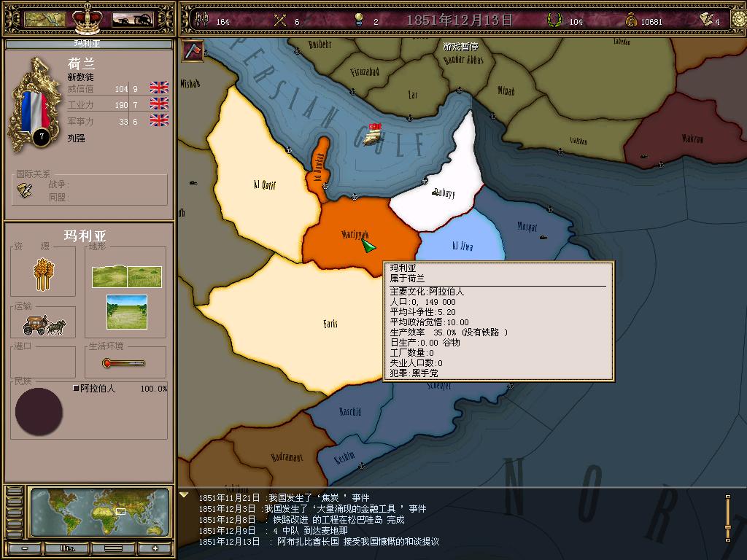
Task: Open the bar chart statistics button
Action: pos(67,548)
